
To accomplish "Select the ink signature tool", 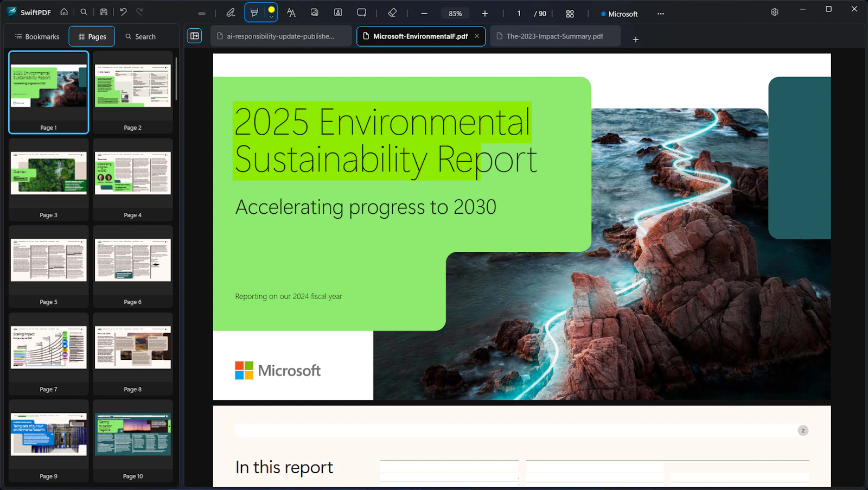I will click(x=230, y=12).
